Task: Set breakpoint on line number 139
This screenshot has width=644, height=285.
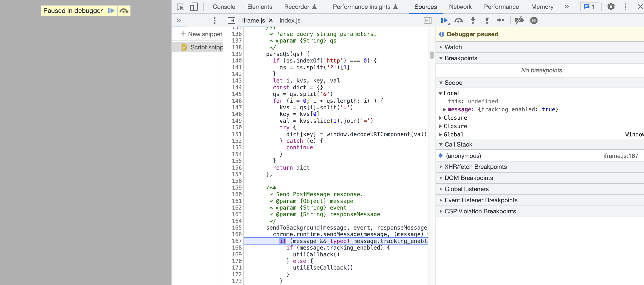Action: (237, 54)
